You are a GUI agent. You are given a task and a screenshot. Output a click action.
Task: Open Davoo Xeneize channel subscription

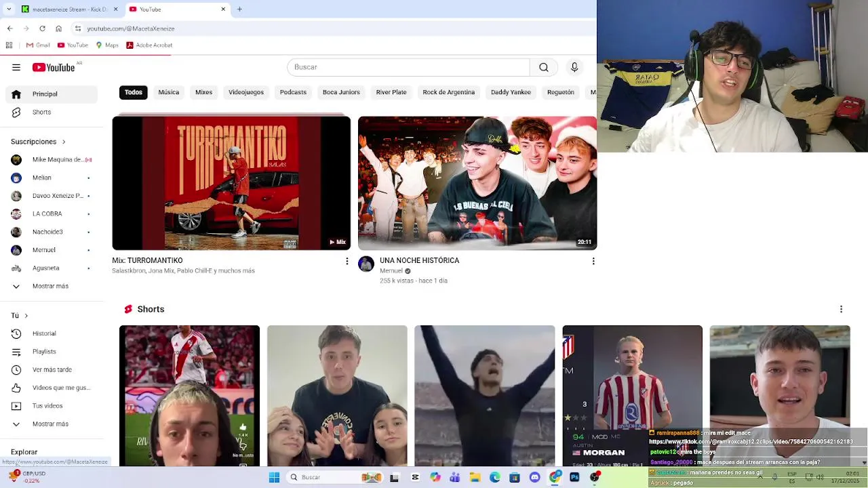[x=52, y=196]
